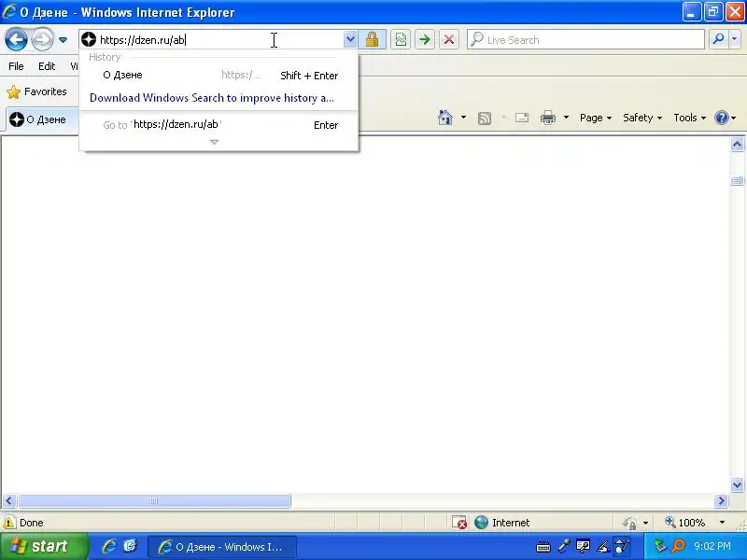The height and width of the screenshot is (560, 747).
Task: Click the on-screen keyboard tray icon
Action: 543,547
